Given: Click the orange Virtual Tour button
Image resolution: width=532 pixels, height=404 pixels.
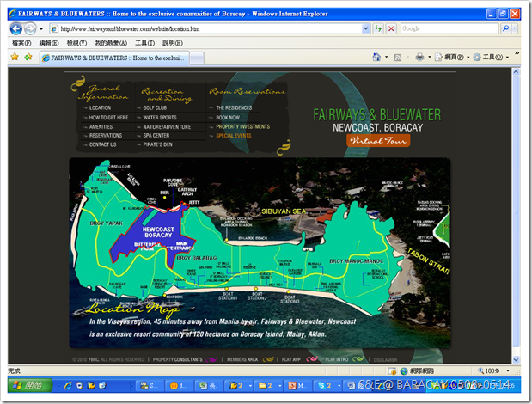Looking at the screenshot, I should coord(378,140).
